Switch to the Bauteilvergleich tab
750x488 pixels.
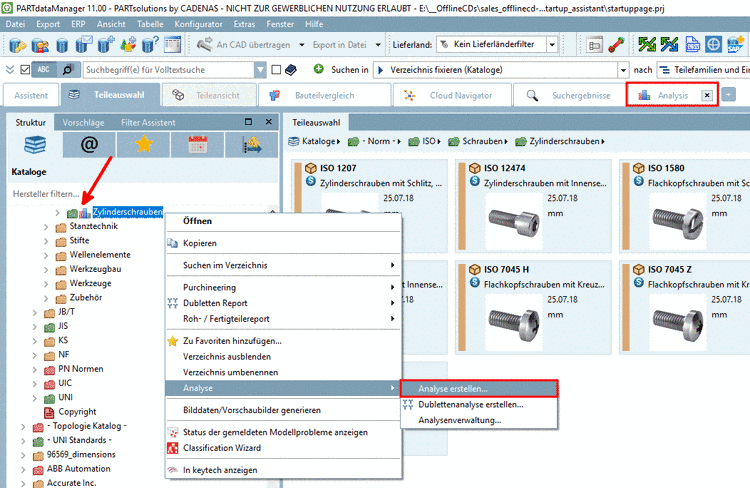[324, 95]
